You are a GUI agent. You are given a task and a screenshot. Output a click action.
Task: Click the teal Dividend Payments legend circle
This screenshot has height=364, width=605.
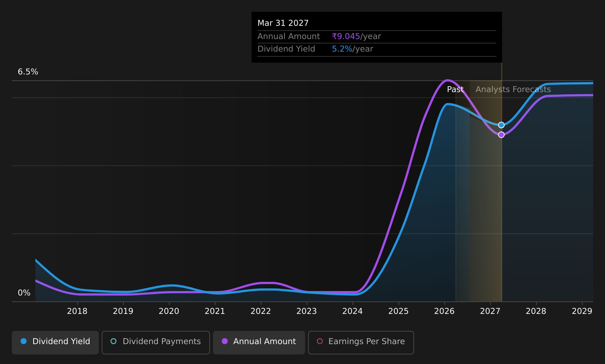click(113, 341)
